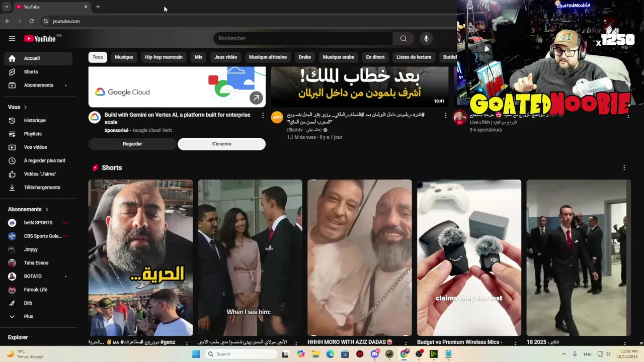Close the YouTube browser tab
This screenshot has height=362, width=644.
point(86,7)
